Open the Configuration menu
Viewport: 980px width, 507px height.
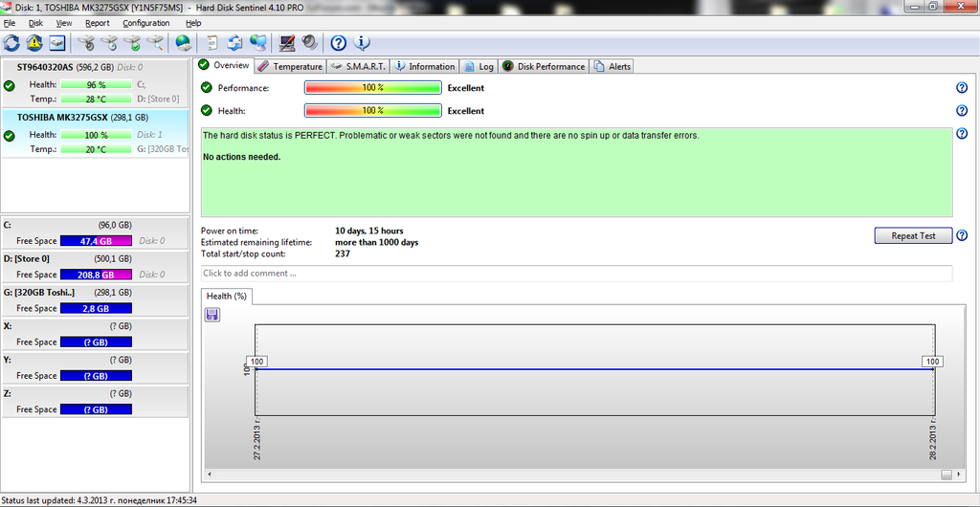(146, 23)
